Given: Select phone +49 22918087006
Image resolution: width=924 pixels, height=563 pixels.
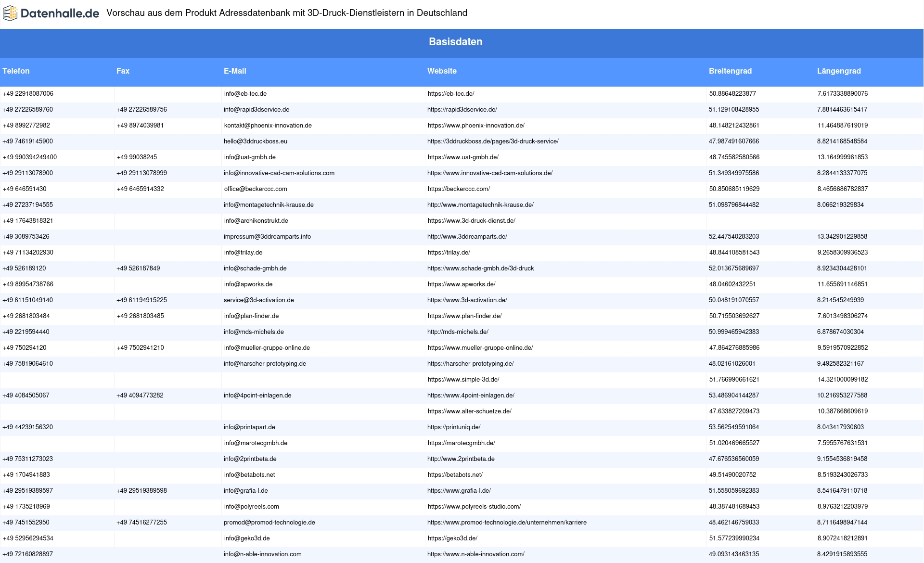Looking at the screenshot, I should click(28, 94).
